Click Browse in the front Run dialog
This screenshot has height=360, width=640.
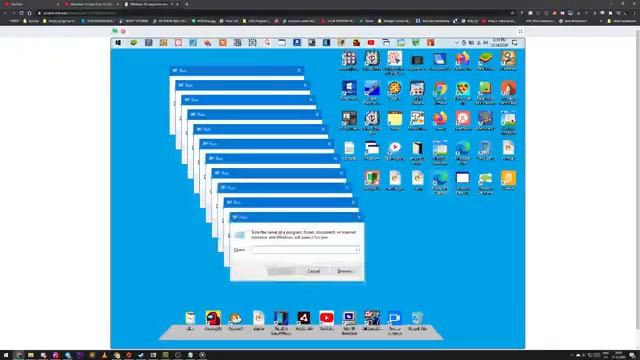(345, 271)
